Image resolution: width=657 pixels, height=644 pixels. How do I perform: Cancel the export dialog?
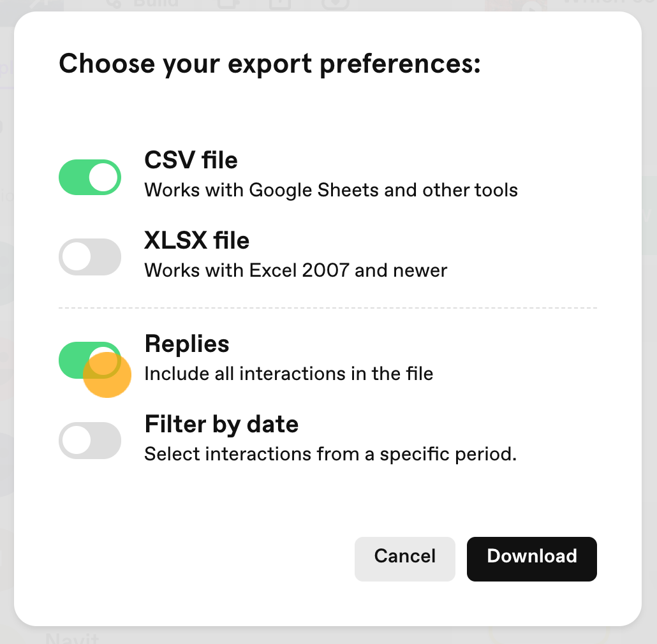pos(405,559)
